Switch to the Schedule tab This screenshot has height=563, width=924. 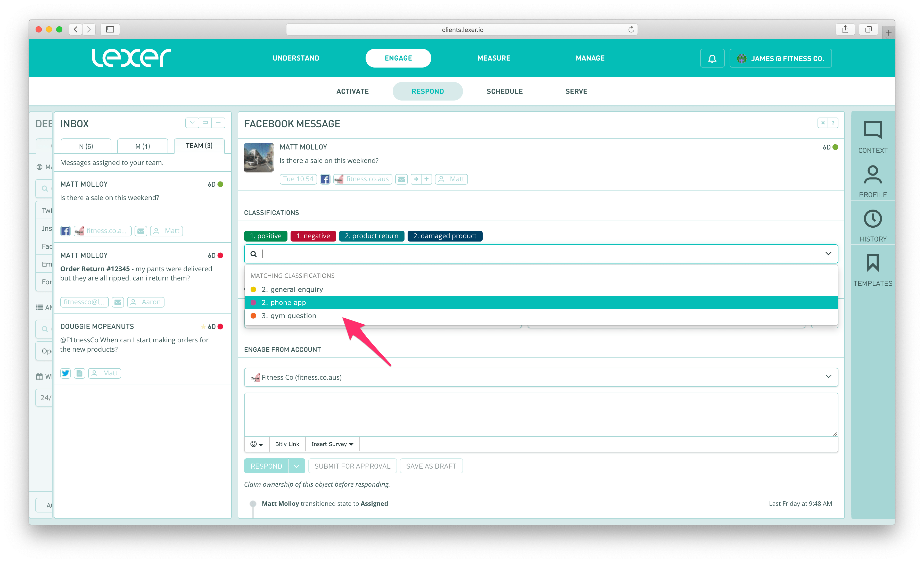click(x=504, y=92)
